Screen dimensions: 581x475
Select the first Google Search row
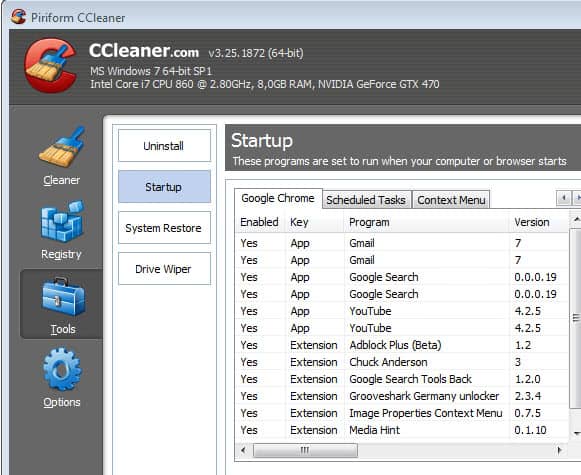pyautogui.click(x=401, y=277)
